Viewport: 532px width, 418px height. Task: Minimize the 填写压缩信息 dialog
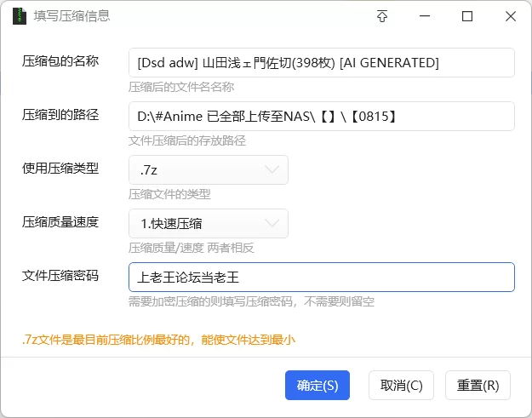point(425,16)
